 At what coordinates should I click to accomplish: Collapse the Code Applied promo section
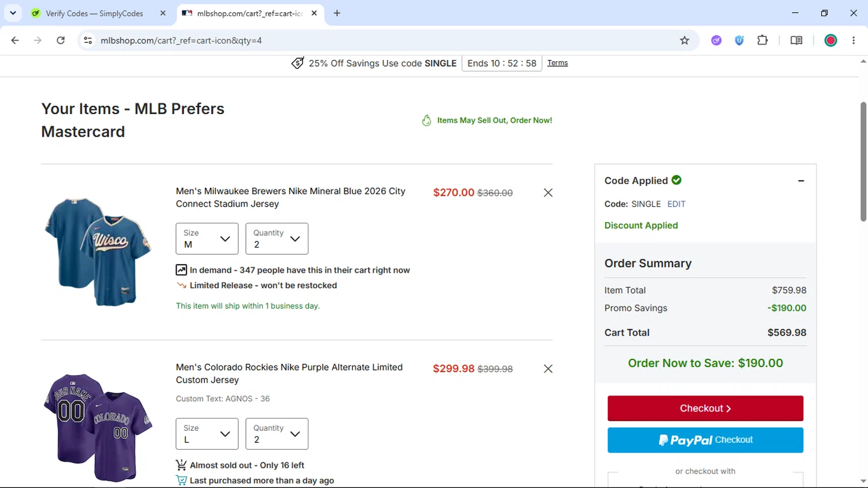pyautogui.click(x=801, y=181)
